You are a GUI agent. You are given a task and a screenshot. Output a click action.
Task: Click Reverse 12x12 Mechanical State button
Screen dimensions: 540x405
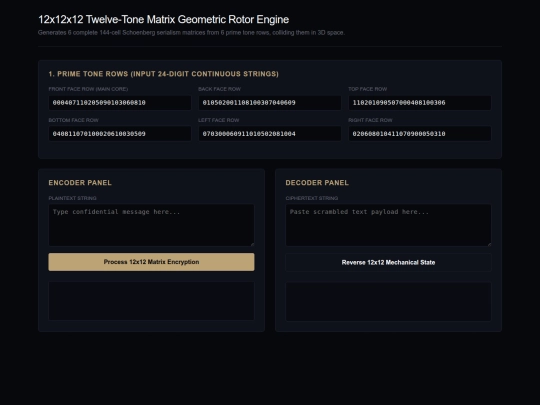click(x=388, y=262)
